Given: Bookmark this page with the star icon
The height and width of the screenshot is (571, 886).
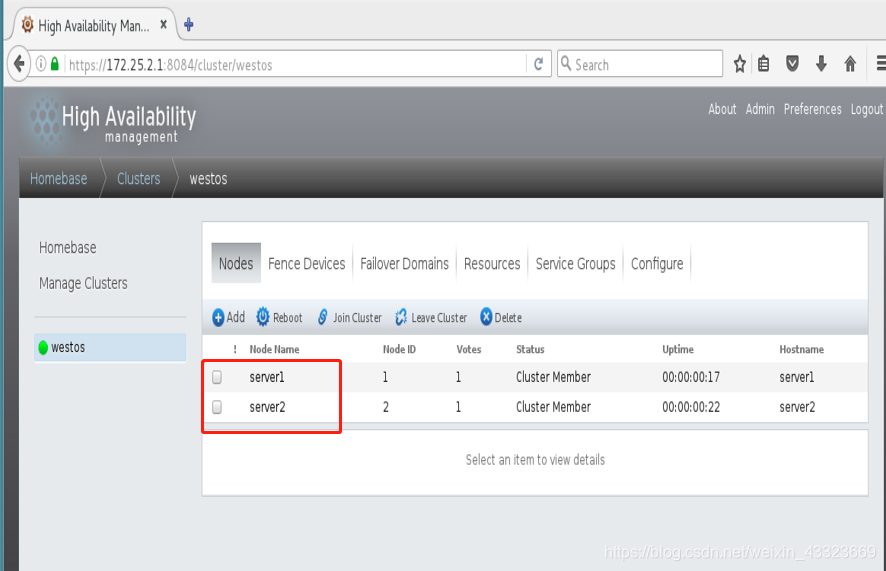Looking at the screenshot, I should pos(740,64).
